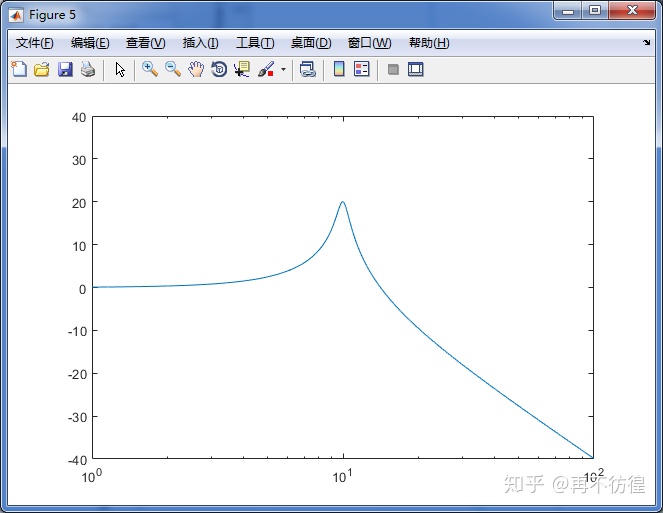Open the 文件(F) menu

pyautogui.click(x=35, y=43)
